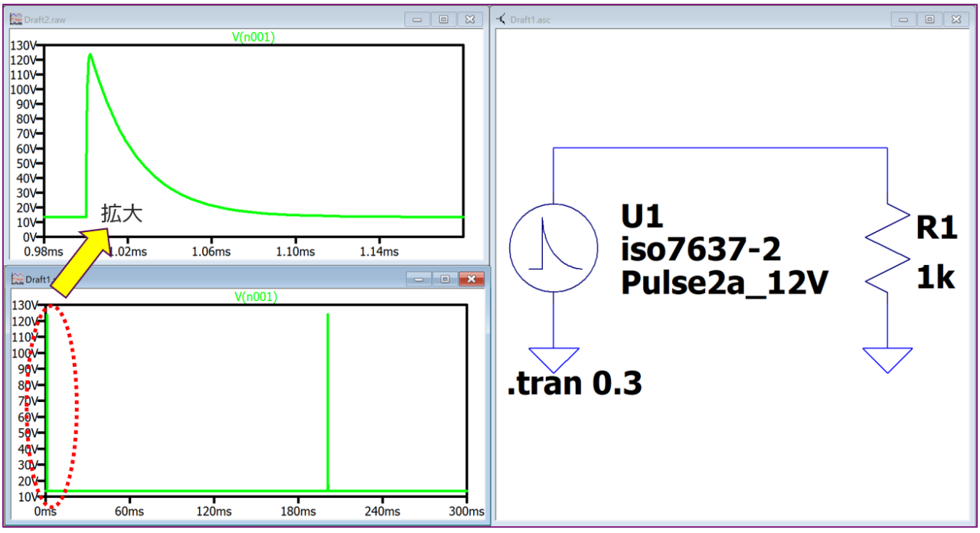This screenshot has height=533, width=980.
Task: Minimize the Draft1.asc schematic window
Action: 903,19
